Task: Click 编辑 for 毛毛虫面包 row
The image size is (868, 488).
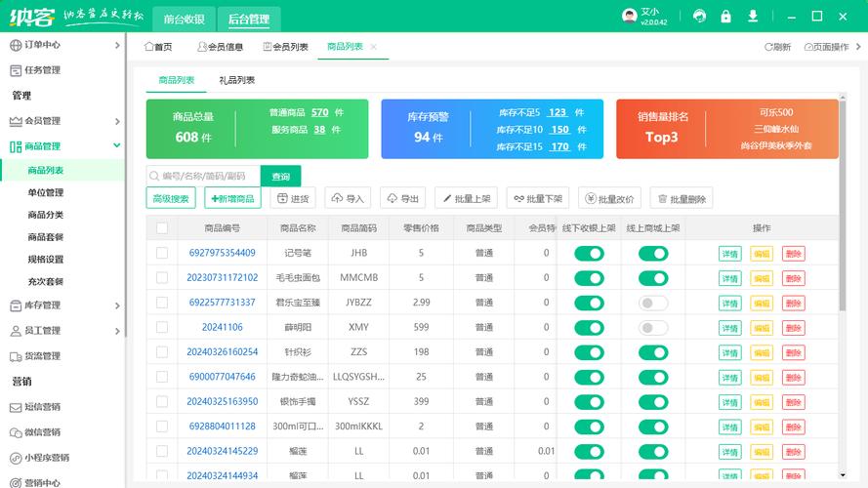Action: [x=762, y=278]
